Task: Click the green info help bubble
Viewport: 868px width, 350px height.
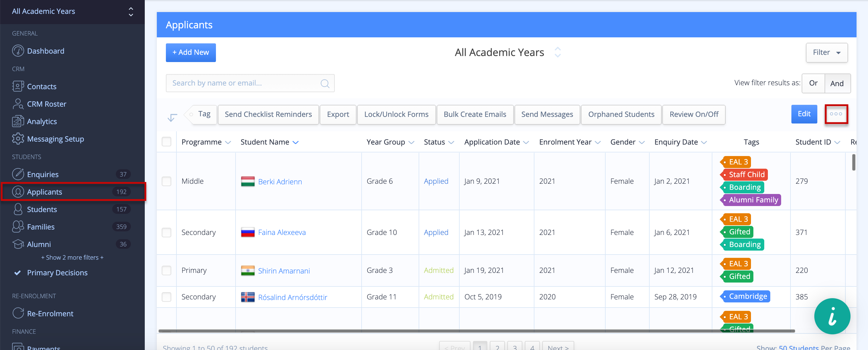Action: tap(832, 316)
